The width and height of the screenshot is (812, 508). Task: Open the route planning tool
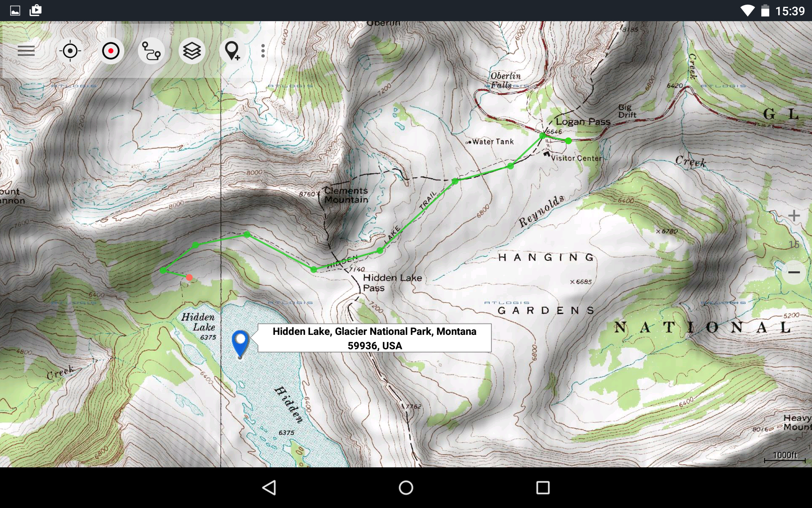(x=151, y=51)
